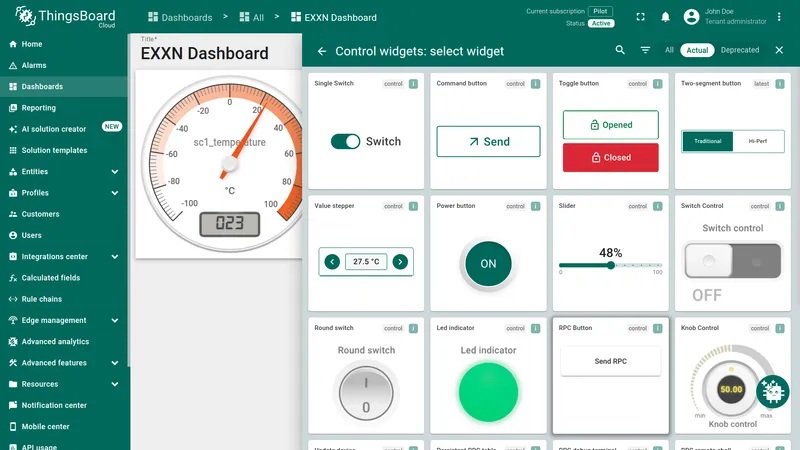Open Rule chains in sidebar

[64, 299]
